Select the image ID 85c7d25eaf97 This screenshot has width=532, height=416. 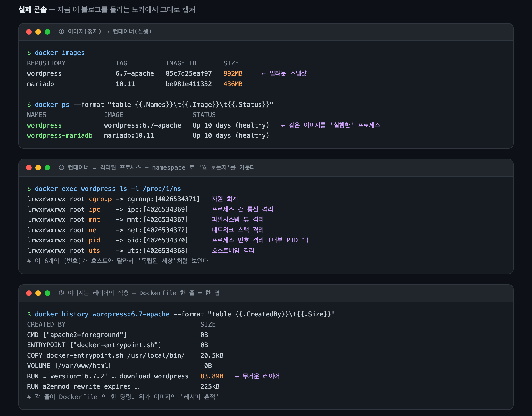pos(189,73)
